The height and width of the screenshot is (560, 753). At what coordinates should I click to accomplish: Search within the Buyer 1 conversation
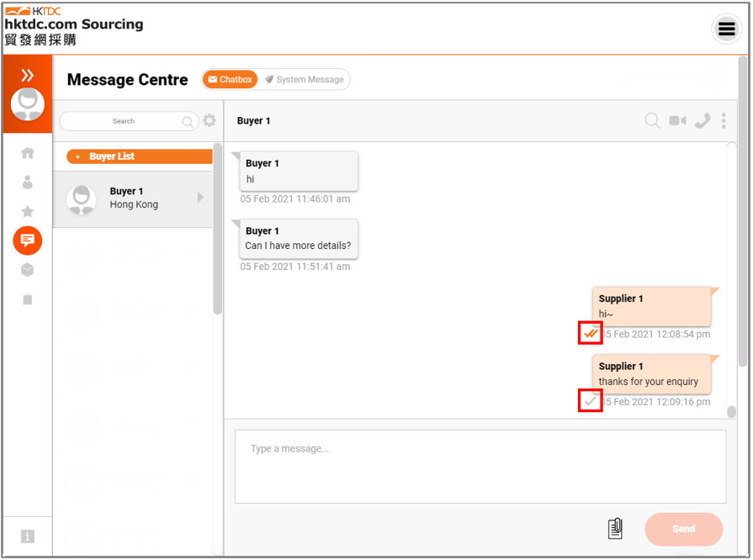click(x=652, y=120)
